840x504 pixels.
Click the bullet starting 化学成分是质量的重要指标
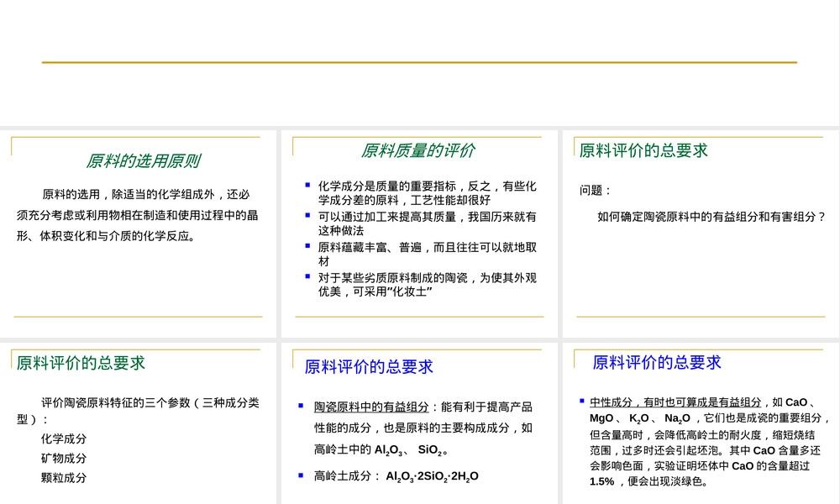[427, 193]
